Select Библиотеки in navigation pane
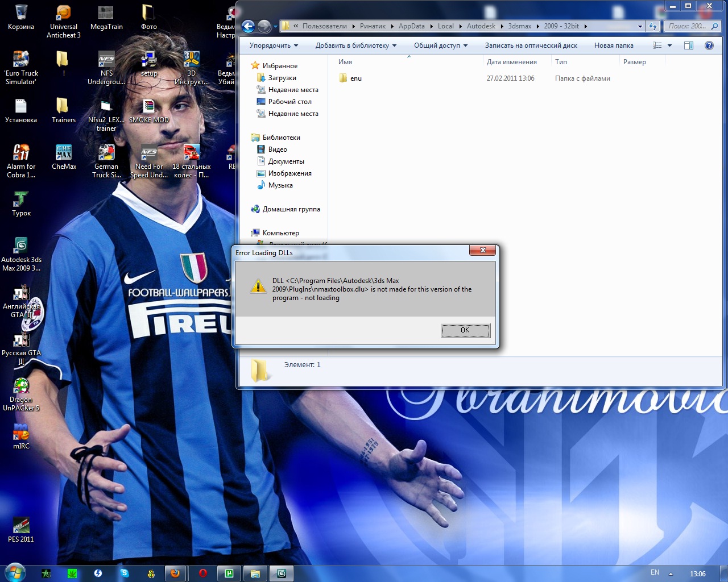Image resolution: width=728 pixels, height=582 pixels. [281, 138]
